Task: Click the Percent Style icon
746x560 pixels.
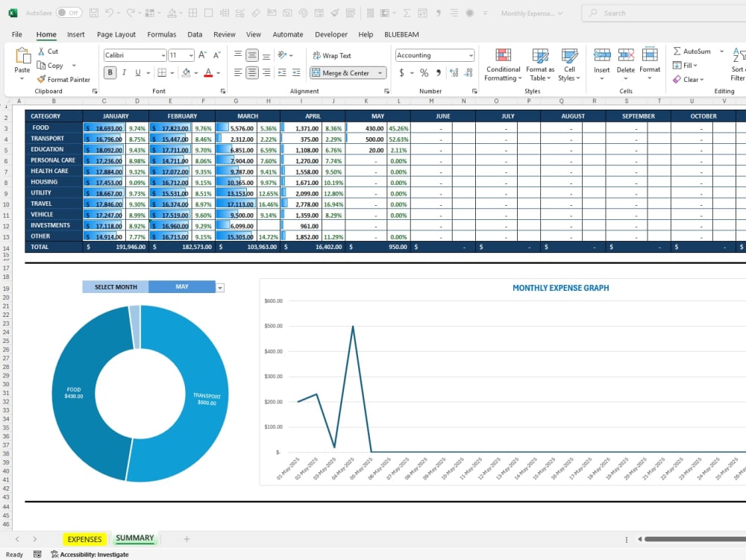Action: click(x=423, y=73)
